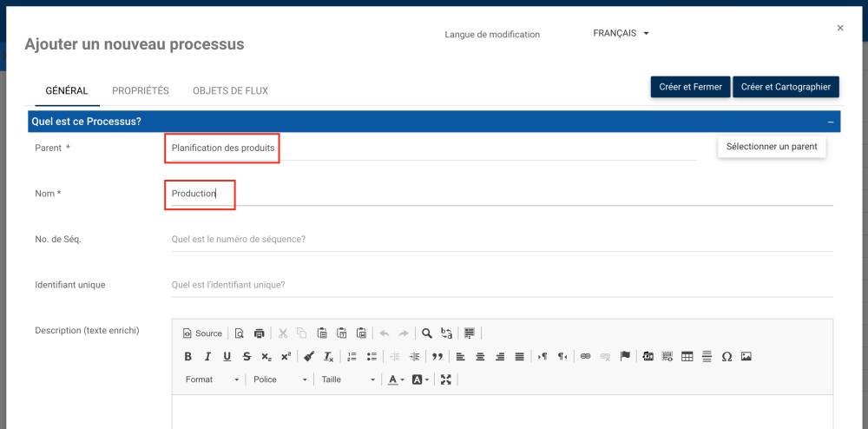Viewport: 868px width, 429px height.
Task: Toggle bold formatting
Action: 187,356
